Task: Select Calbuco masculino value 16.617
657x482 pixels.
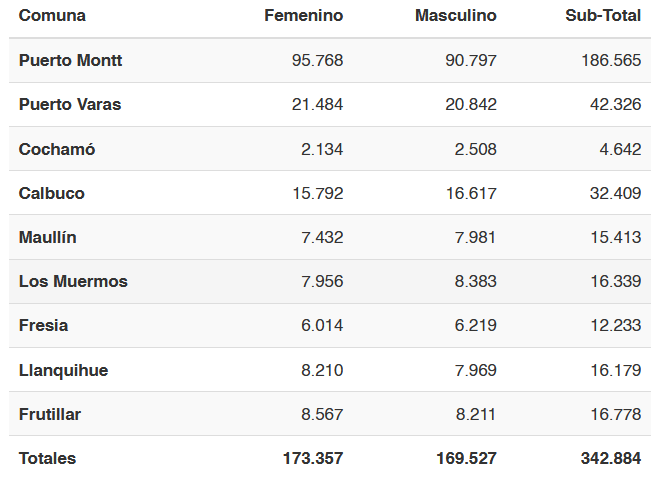Action: click(471, 193)
